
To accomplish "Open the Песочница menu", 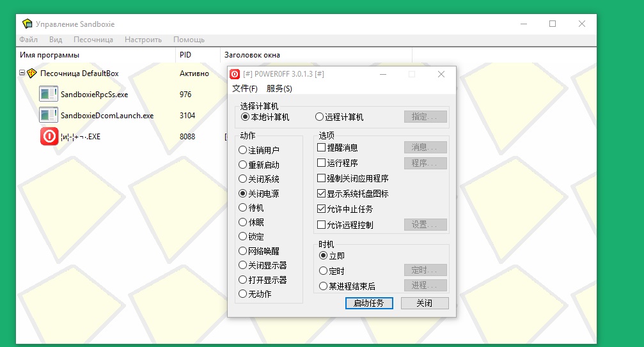I will [x=93, y=40].
